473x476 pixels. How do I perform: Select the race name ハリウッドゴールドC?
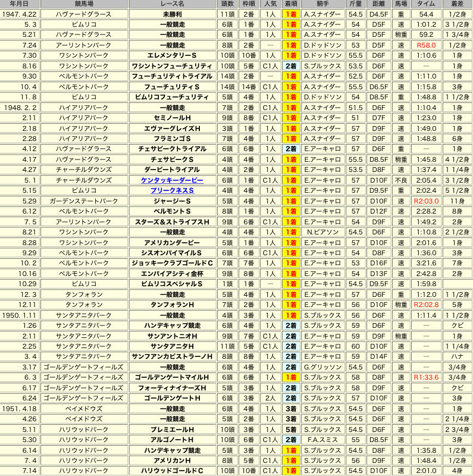[172, 471]
